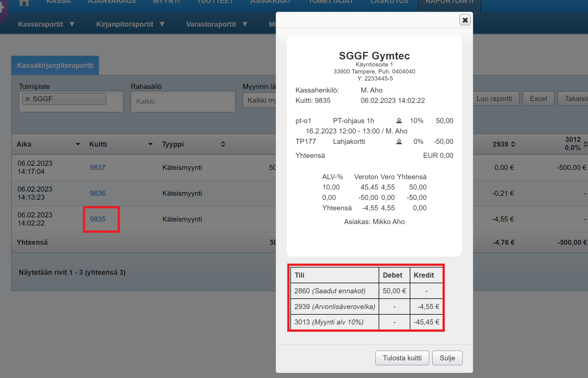This screenshot has width=588, height=378.
Task: Sort by Kuitti column arrow
Action: tap(151, 144)
